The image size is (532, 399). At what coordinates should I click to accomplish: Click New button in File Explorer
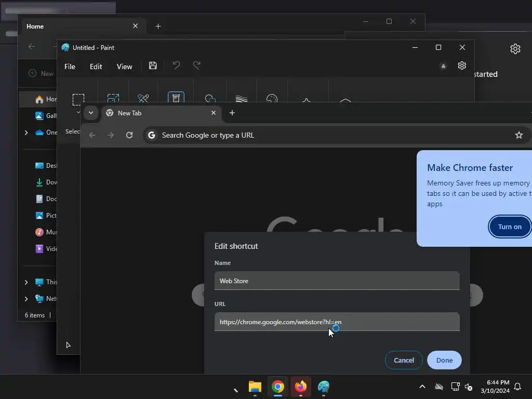tap(41, 73)
